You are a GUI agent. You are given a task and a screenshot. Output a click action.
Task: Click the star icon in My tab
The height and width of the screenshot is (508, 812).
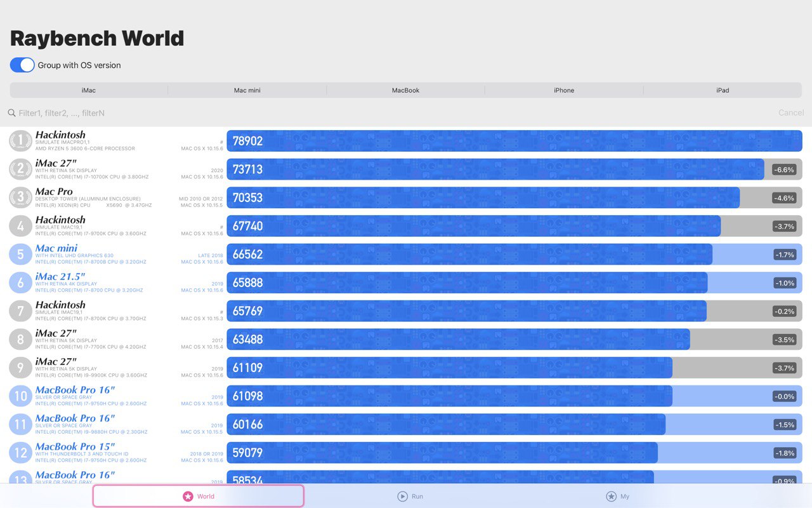tap(611, 497)
